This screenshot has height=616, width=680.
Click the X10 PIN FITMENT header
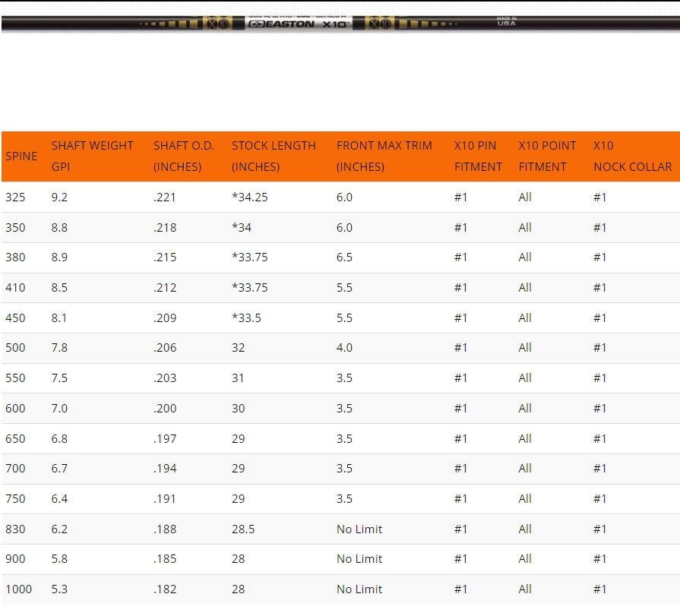[x=478, y=156]
